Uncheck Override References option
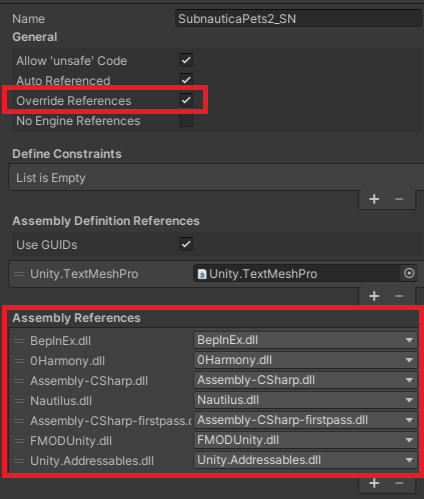This screenshot has width=424, height=499. (186, 100)
